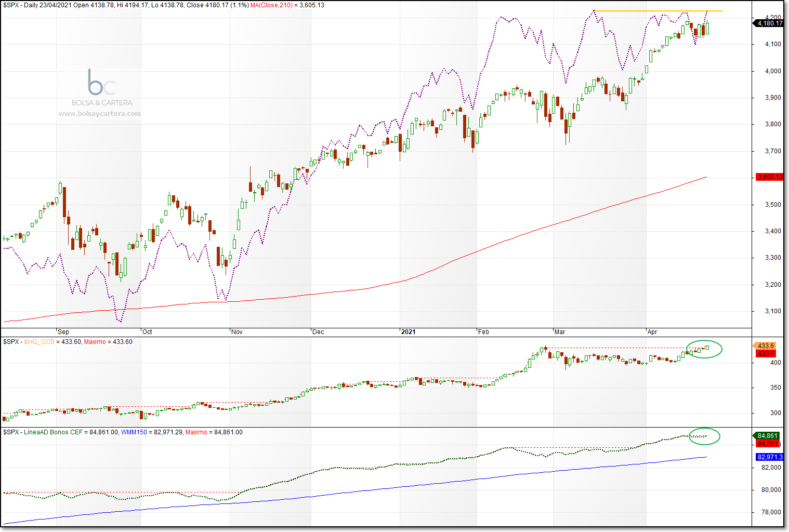Click the 3,100 price axis label

[773, 311]
